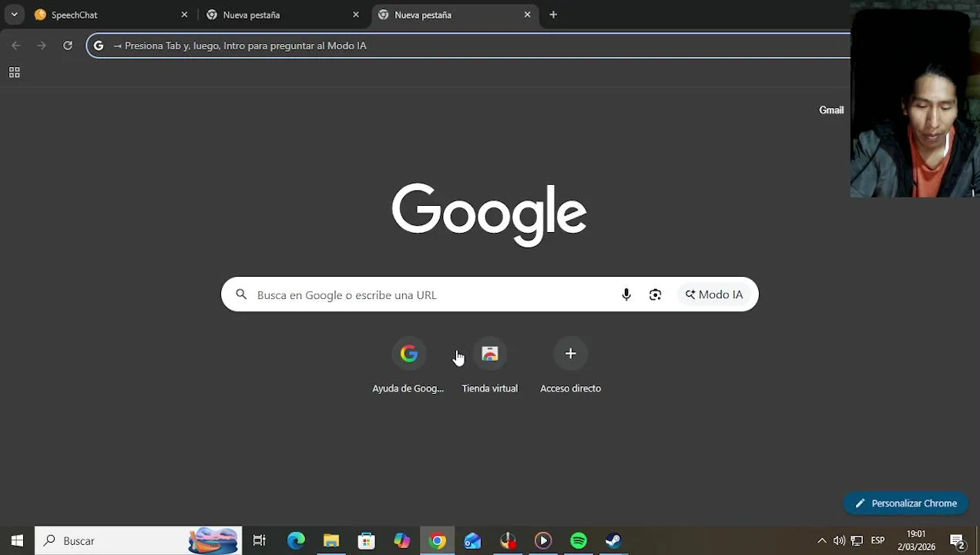Start voice search with the microphone
The width and height of the screenshot is (980, 555).
626,294
